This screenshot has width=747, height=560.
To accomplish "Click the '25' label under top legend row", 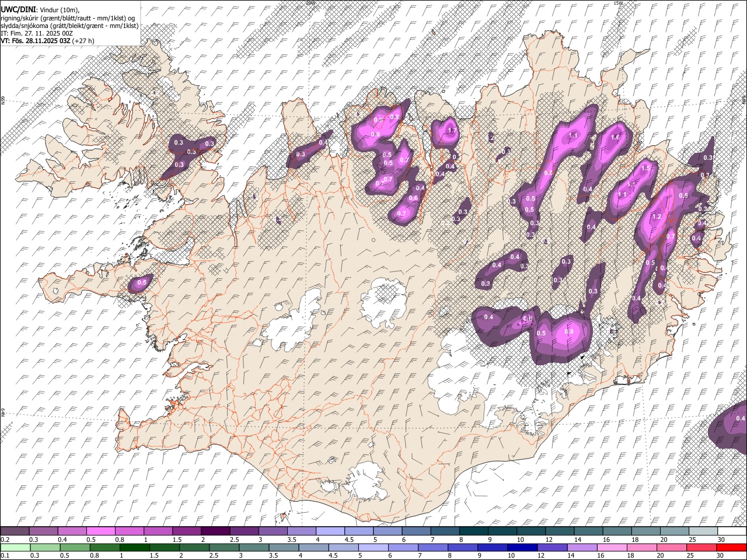I will [692, 540].
